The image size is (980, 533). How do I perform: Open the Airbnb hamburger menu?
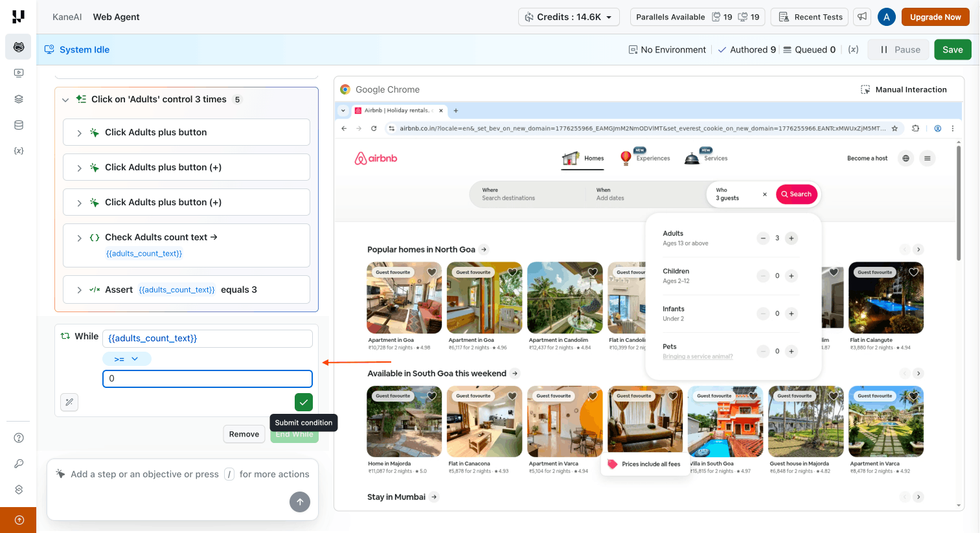coord(928,158)
